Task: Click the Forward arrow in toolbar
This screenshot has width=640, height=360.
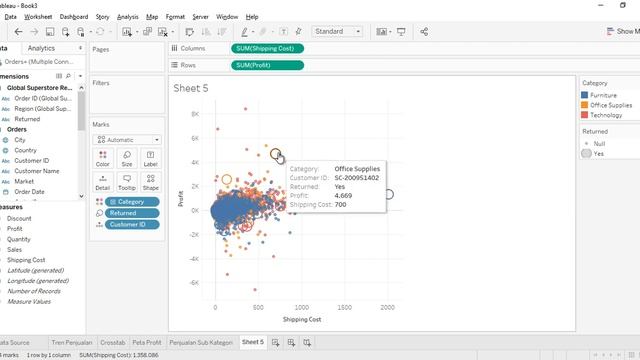Action: tap(34, 32)
